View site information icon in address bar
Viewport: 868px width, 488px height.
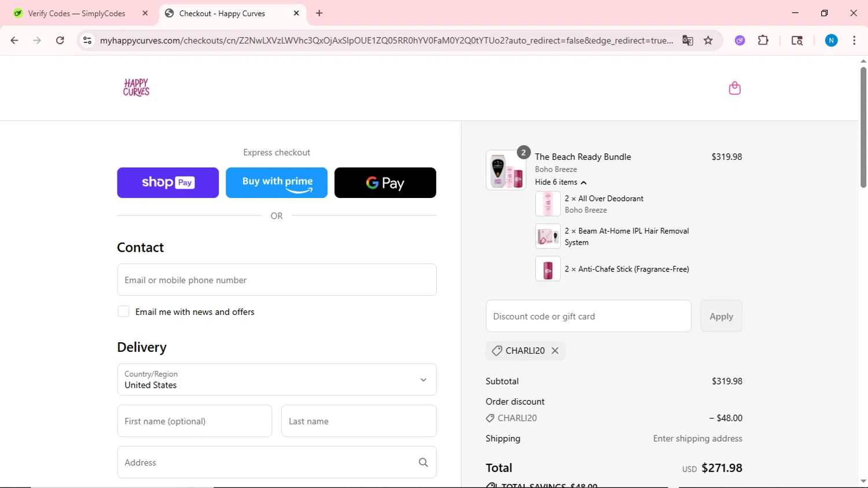pyautogui.click(x=87, y=41)
